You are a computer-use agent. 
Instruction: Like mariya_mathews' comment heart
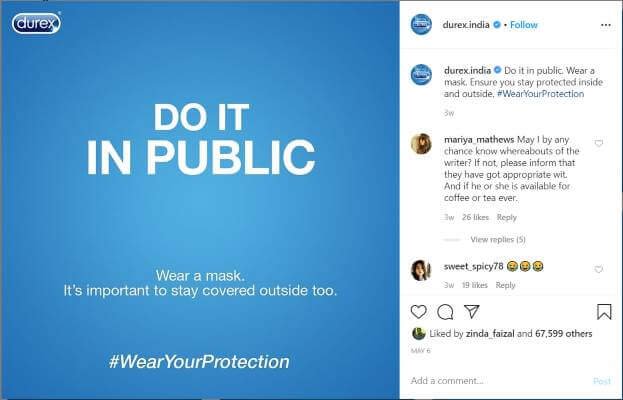pos(599,143)
